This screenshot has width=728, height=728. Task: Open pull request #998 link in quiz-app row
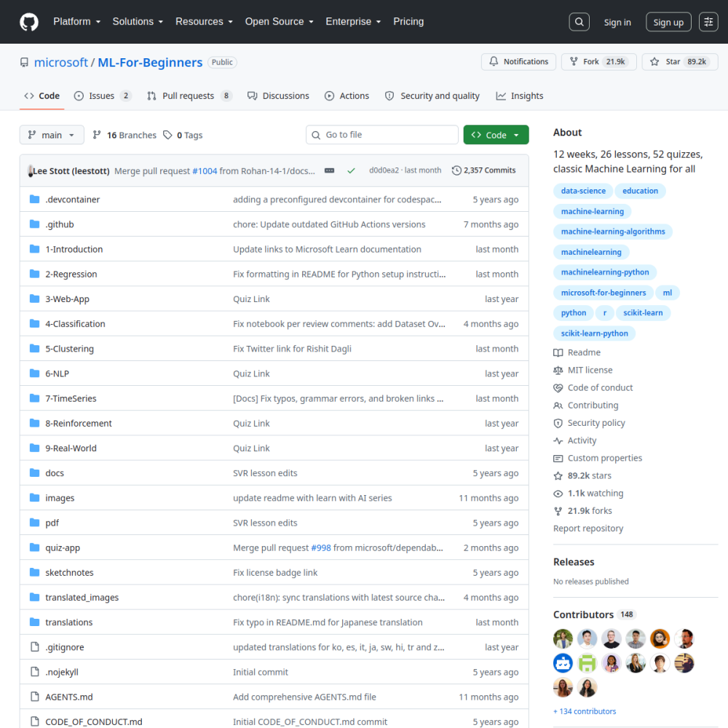[x=321, y=548]
